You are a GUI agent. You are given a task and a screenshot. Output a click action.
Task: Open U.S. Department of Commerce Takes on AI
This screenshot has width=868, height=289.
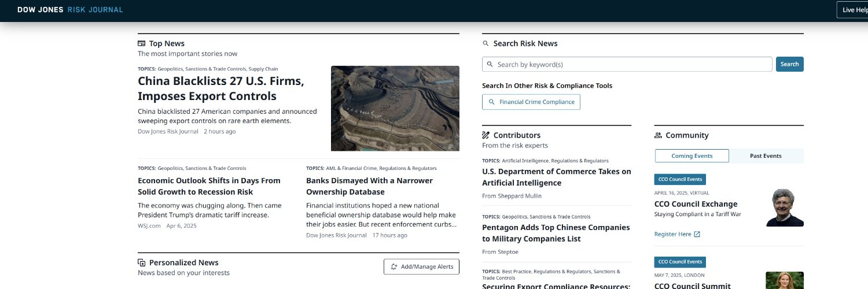tap(557, 177)
